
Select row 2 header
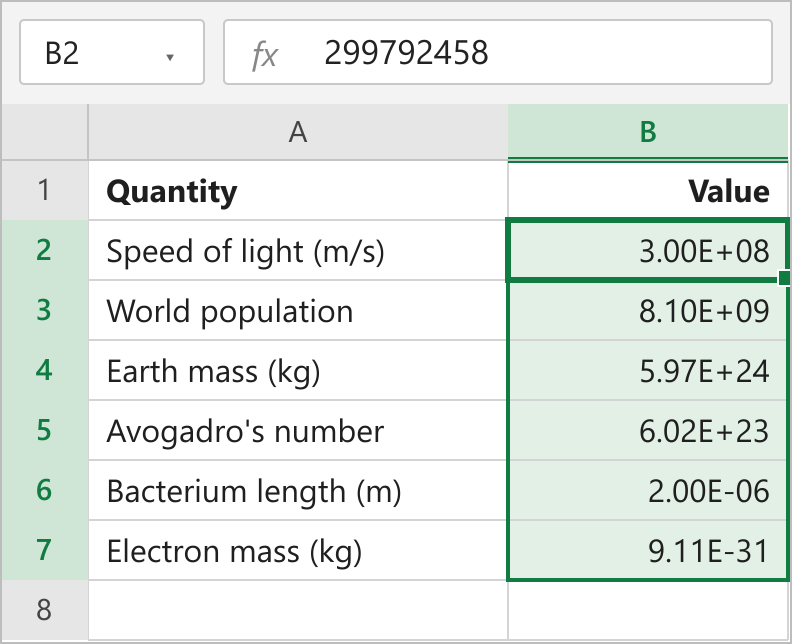[44, 250]
